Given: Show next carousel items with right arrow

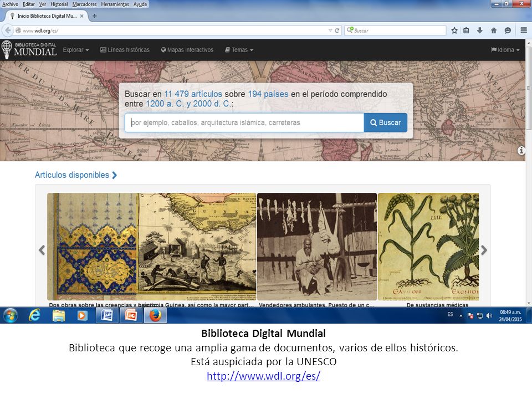Looking at the screenshot, I should coord(484,250).
